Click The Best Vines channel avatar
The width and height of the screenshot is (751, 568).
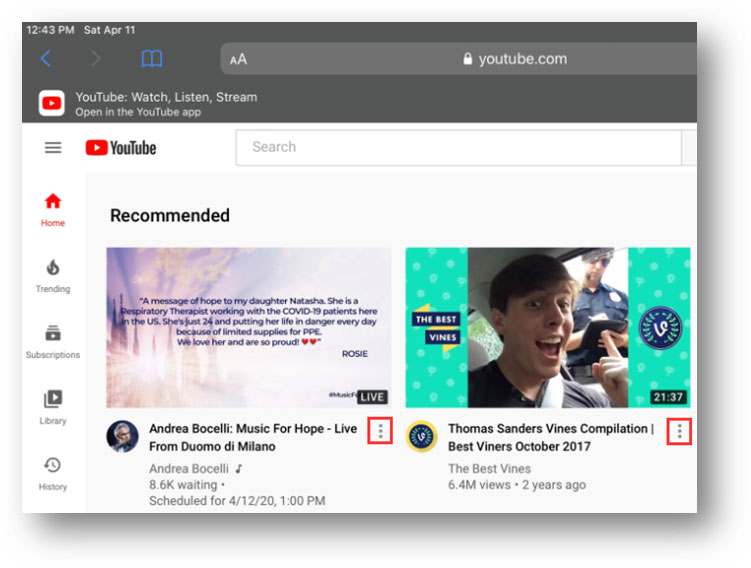(x=421, y=436)
